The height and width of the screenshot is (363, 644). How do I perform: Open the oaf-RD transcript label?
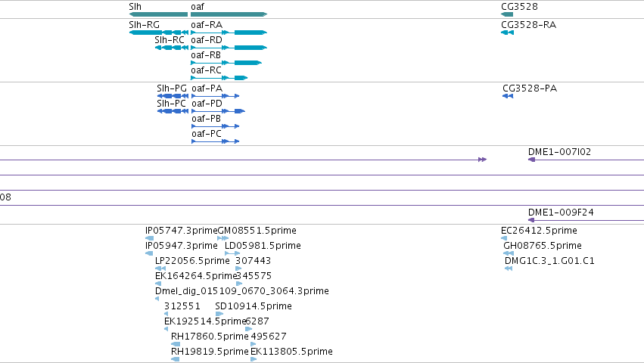(206, 40)
